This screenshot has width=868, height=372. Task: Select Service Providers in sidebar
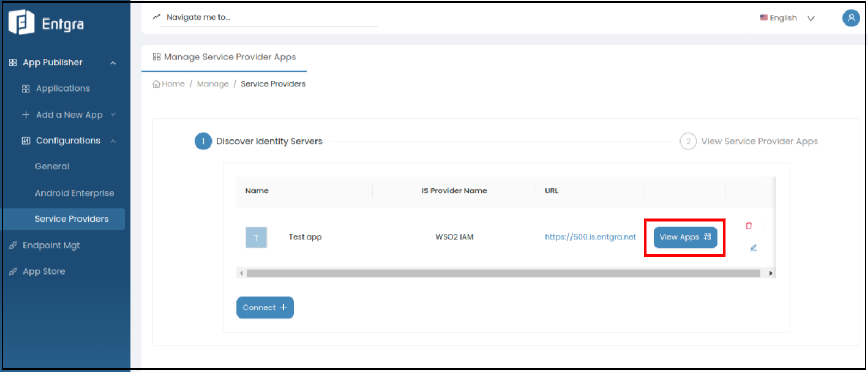[64, 219]
